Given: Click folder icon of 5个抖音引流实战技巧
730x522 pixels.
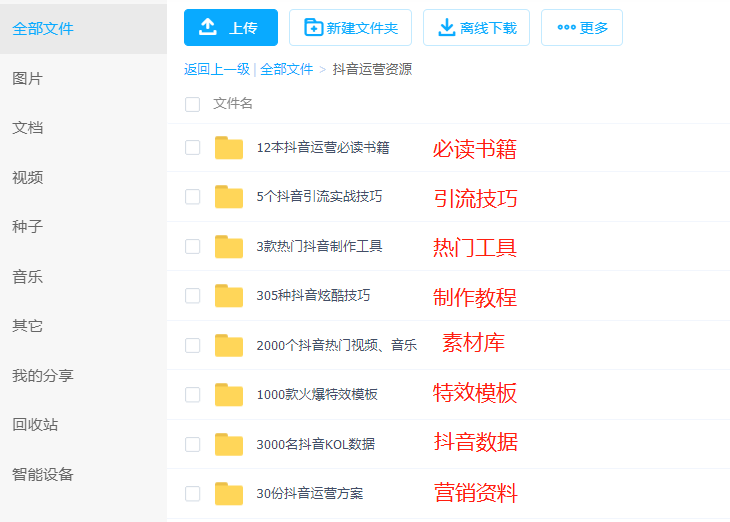Looking at the screenshot, I should click(229, 197).
